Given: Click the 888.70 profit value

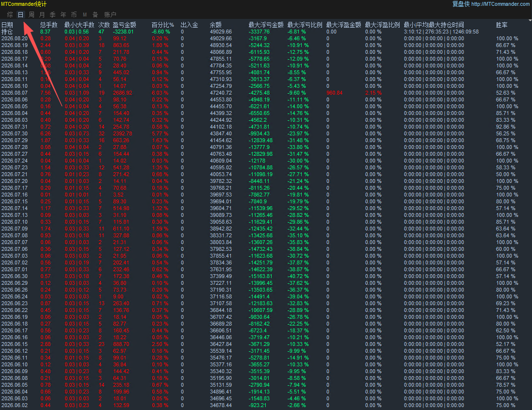Looking at the screenshot, I should (121, 344).
